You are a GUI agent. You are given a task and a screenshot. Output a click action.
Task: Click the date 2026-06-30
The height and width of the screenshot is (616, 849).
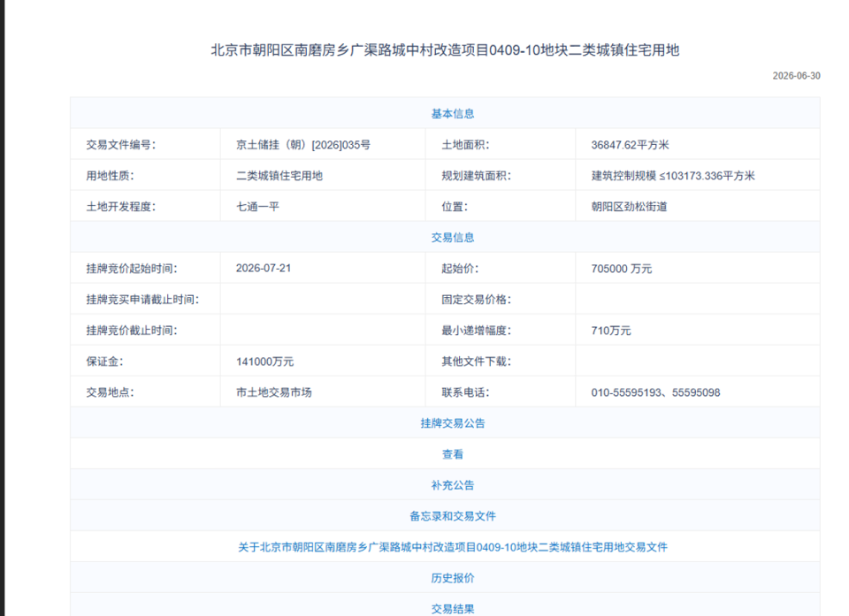tap(797, 76)
